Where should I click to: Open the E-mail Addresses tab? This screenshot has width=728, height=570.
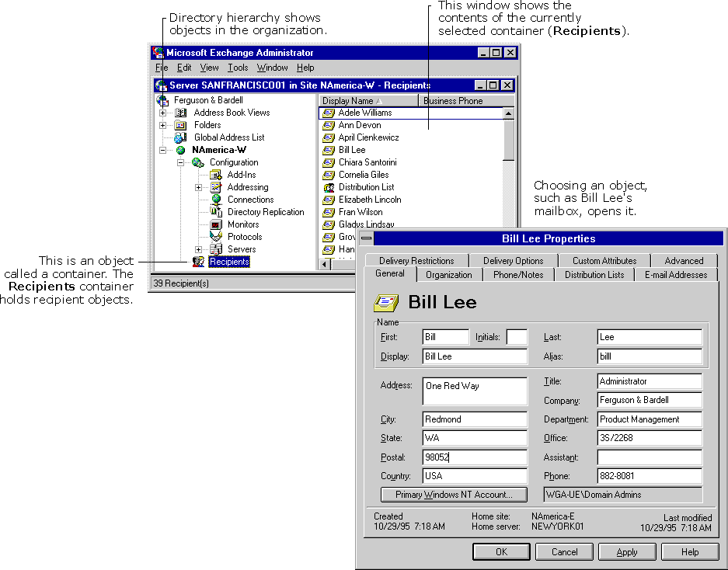click(675, 275)
